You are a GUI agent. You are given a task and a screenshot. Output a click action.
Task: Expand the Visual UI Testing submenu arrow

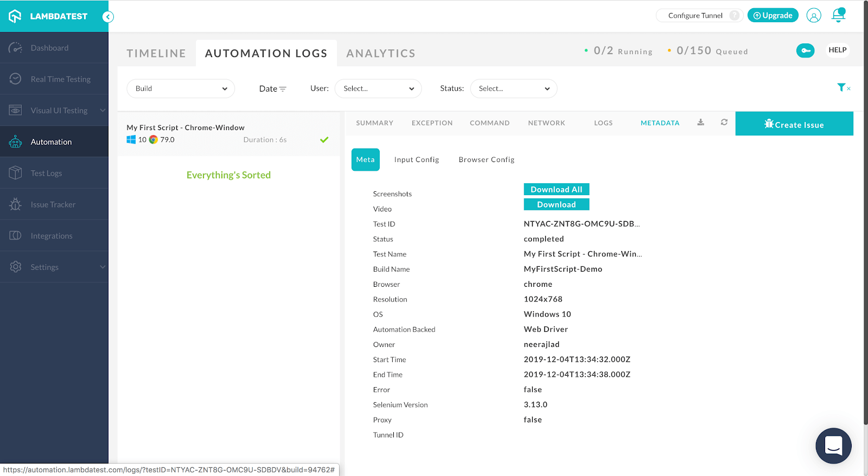tap(103, 110)
